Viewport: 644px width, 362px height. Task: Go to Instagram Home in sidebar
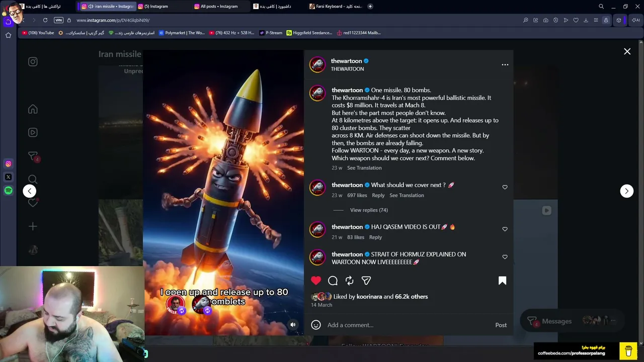click(33, 110)
